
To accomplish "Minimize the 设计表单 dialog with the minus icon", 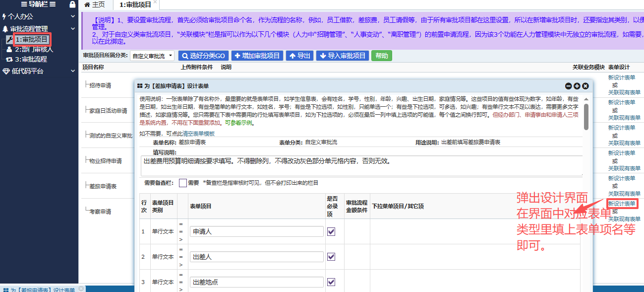I will [x=569, y=86].
